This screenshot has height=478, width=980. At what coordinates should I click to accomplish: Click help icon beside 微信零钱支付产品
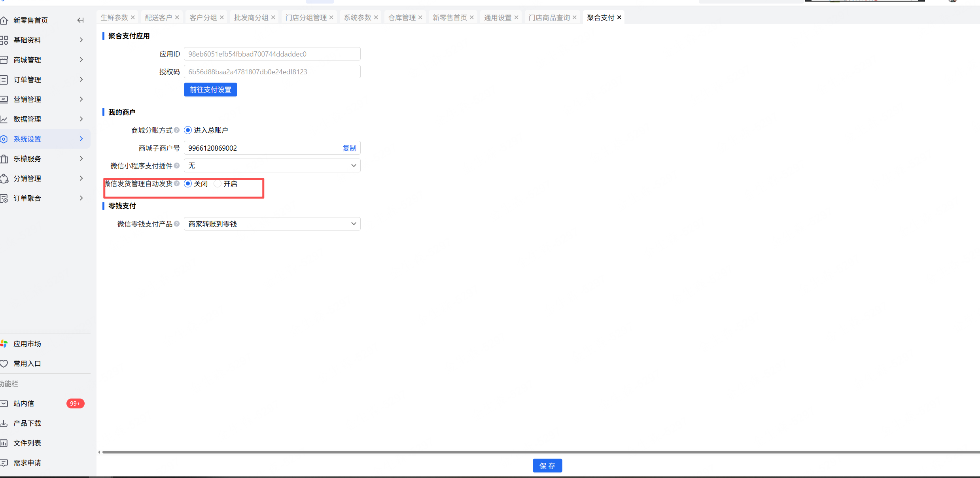coord(177,224)
